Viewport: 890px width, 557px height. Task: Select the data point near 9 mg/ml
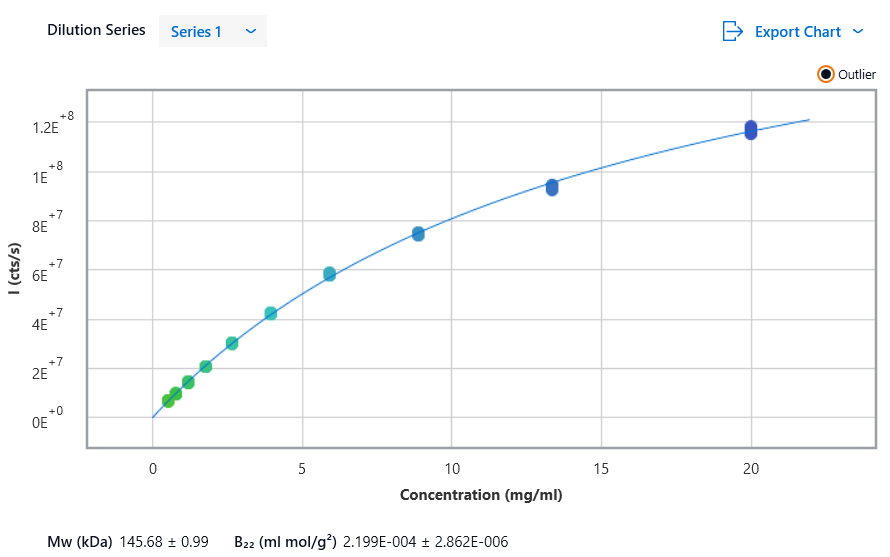pos(418,234)
